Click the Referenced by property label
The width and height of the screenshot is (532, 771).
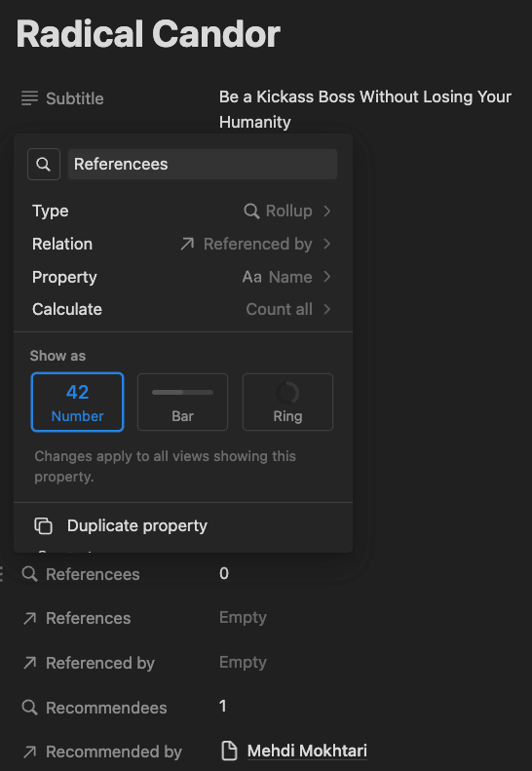point(99,663)
